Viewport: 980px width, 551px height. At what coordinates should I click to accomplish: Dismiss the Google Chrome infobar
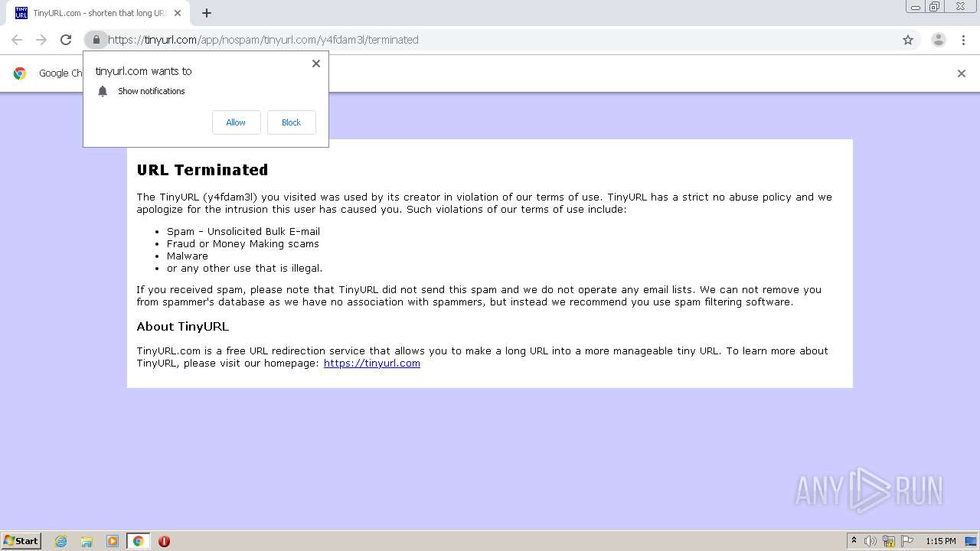point(962,73)
